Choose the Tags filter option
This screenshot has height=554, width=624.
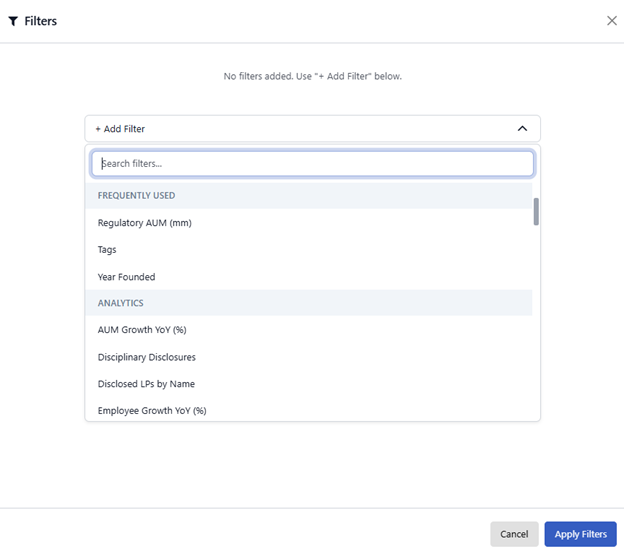pos(107,250)
